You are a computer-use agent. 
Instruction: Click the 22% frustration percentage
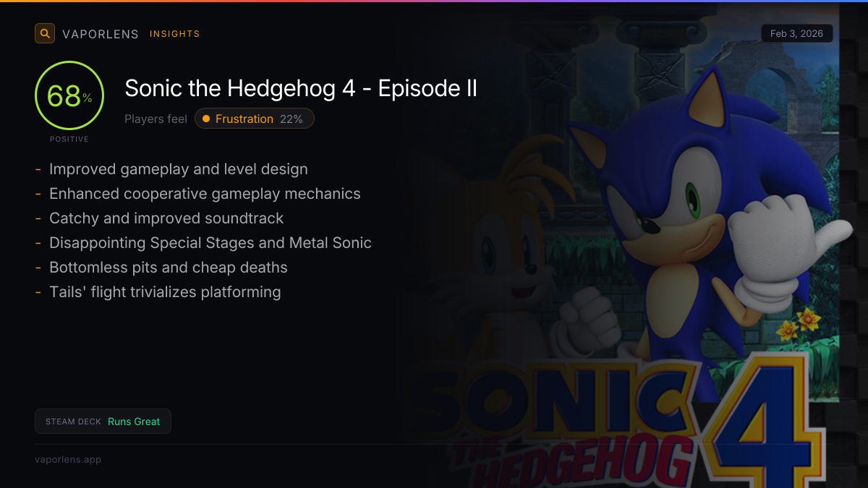point(292,119)
